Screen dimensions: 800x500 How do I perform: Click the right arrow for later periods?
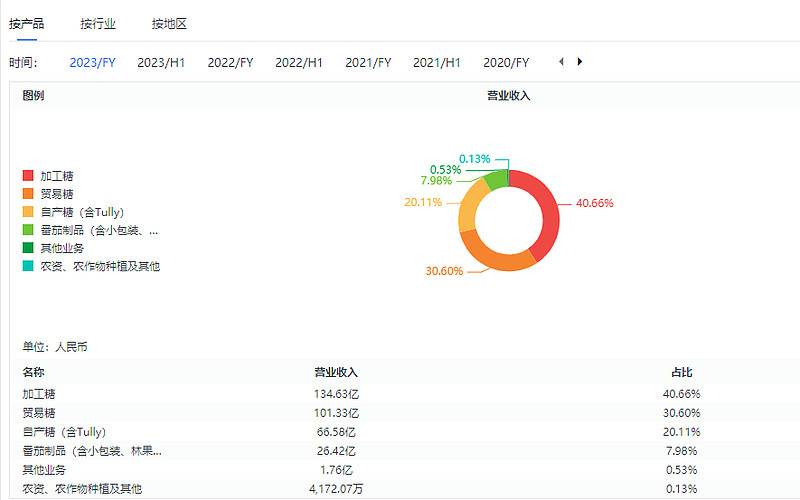click(x=580, y=62)
